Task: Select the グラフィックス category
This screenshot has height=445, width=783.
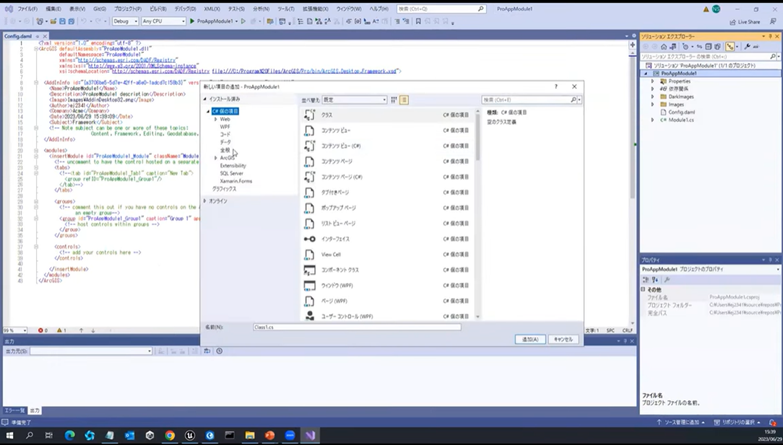Action: (224, 189)
